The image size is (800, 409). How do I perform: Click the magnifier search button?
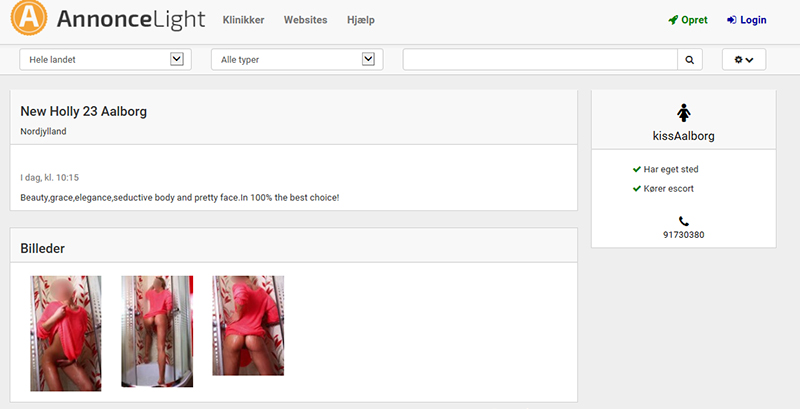(x=690, y=60)
